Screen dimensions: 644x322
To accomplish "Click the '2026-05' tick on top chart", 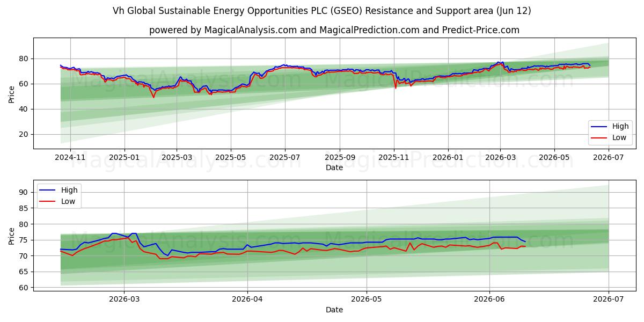I will tap(554, 157).
